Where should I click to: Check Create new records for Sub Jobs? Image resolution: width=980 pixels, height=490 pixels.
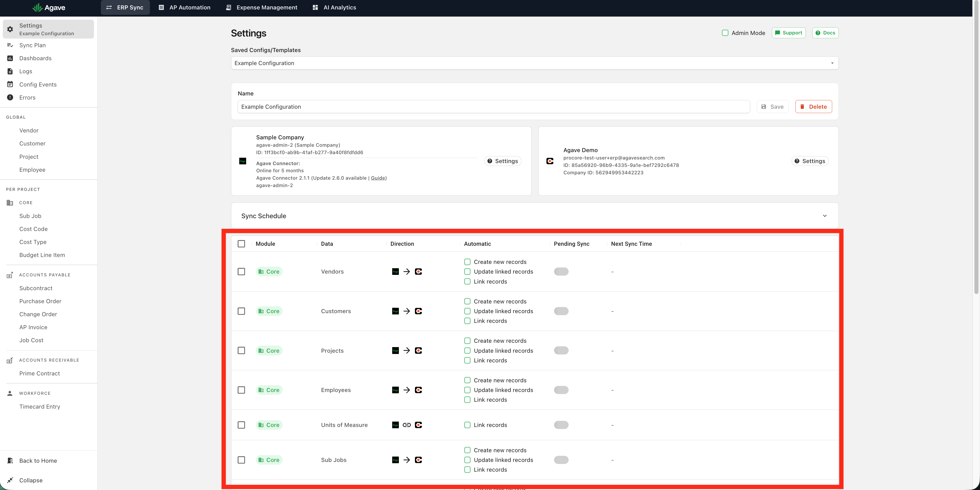[467, 450]
